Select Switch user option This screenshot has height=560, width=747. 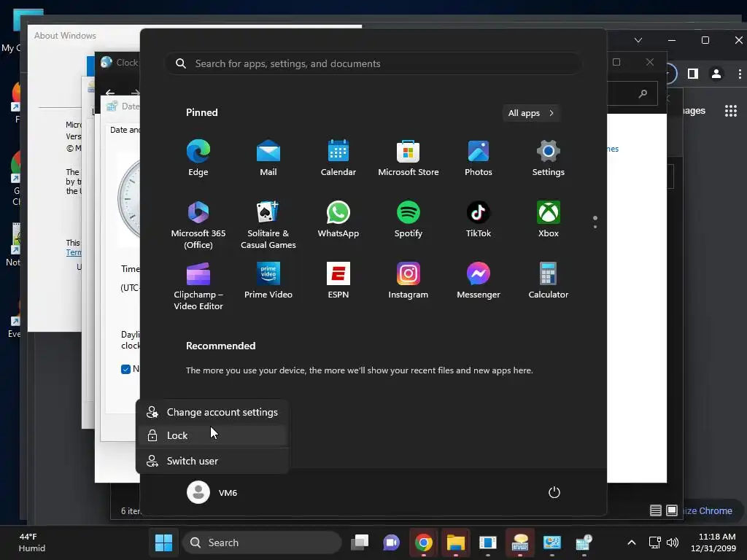[212, 461]
